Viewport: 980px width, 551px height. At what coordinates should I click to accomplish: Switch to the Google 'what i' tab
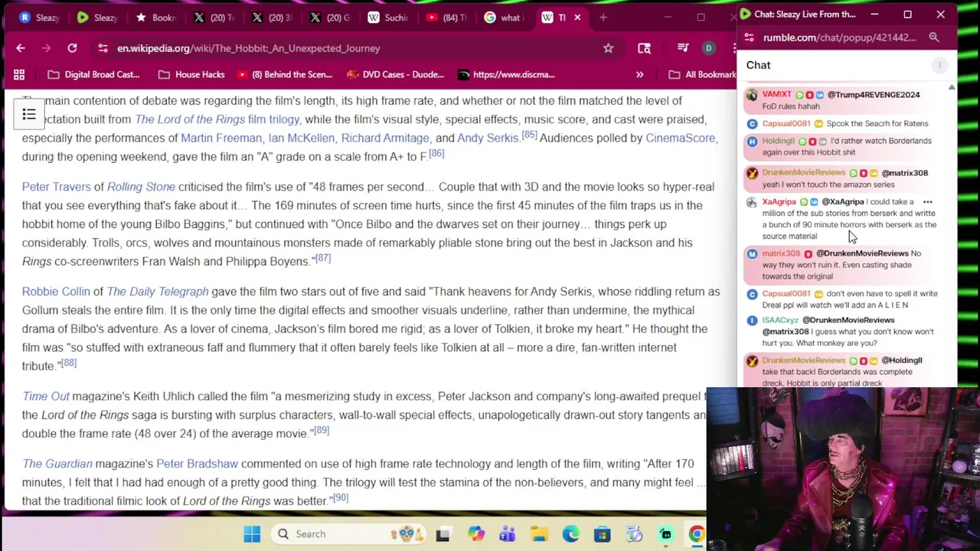click(x=505, y=17)
